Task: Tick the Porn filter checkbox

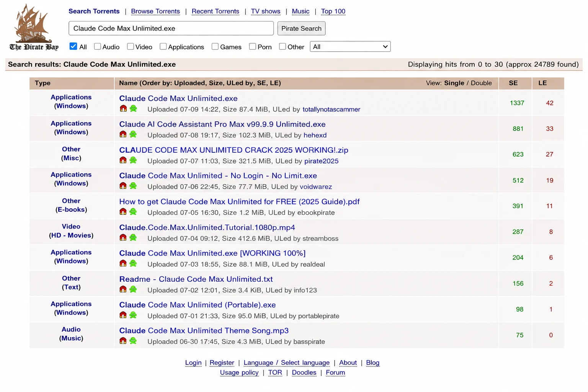Action: [253, 46]
